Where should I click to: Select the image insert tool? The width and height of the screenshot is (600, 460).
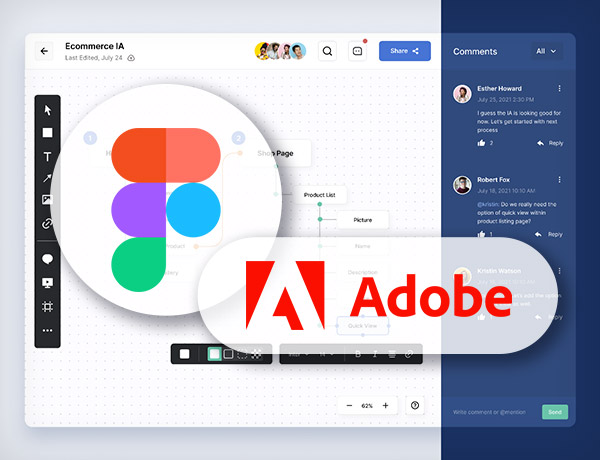pyautogui.click(x=47, y=200)
